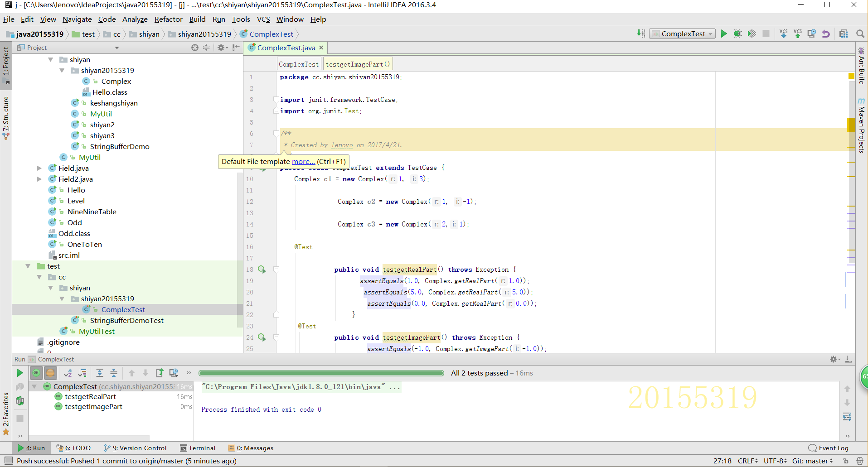
Task: Click the testgetImagePart() structure breadcrumb
Action: point(358,64)
